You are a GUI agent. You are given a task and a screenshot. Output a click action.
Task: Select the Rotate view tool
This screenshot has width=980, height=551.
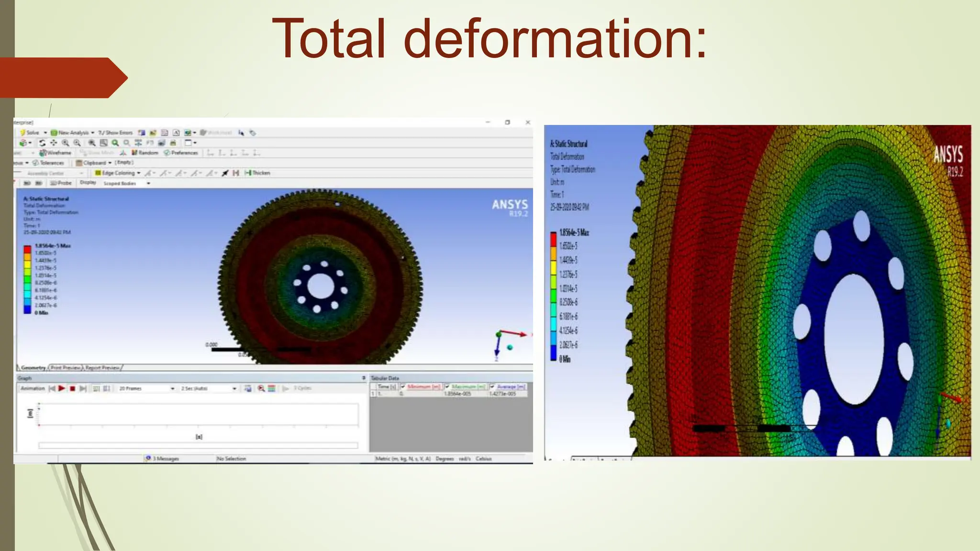42,143
